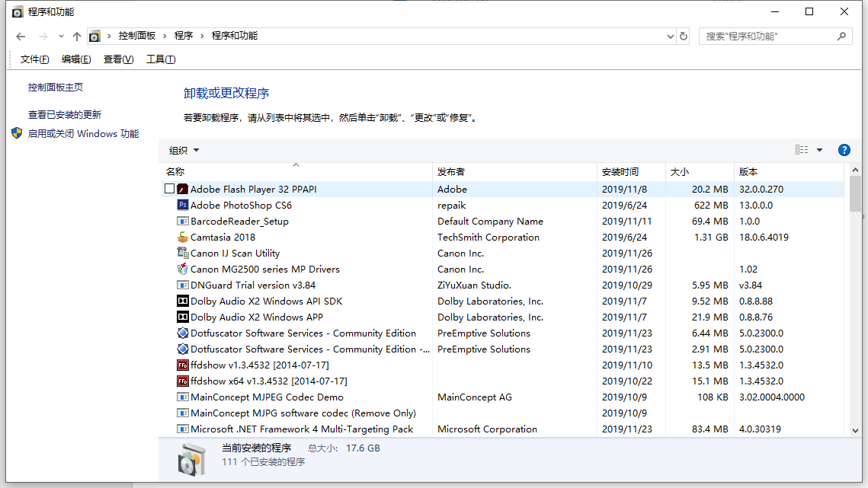Go up one level with up arrow
Image resolution: width=868 pixels, height=488 pixels.
point(77,37)
